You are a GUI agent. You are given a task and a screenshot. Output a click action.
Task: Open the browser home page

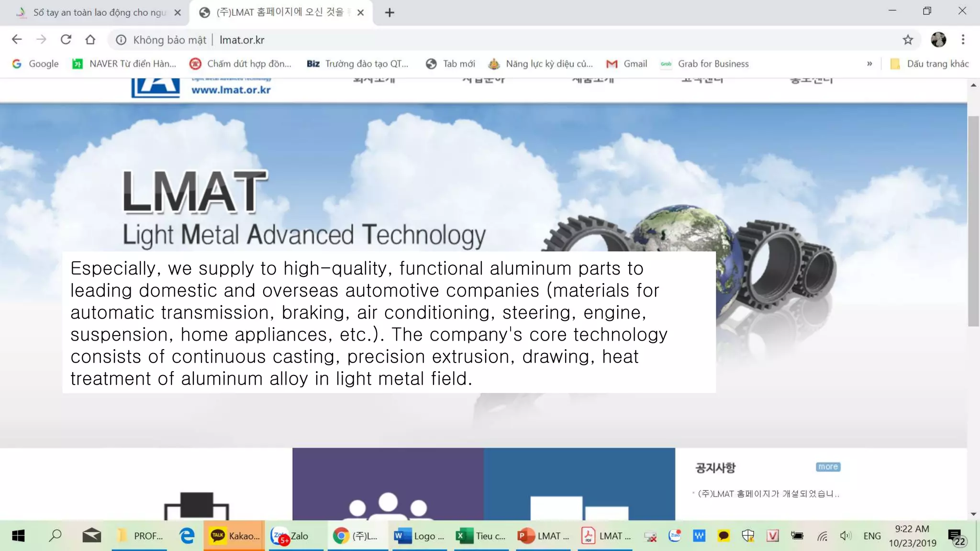(x=90, y=40)
